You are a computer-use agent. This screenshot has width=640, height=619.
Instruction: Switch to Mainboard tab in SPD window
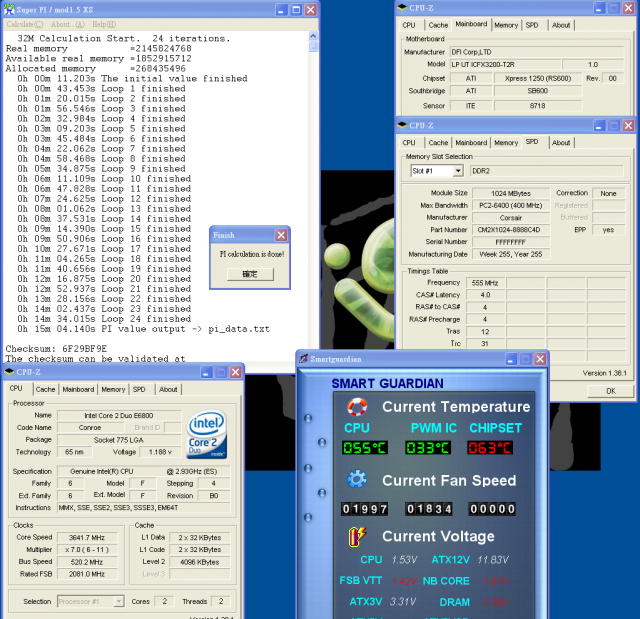[471, 143]
